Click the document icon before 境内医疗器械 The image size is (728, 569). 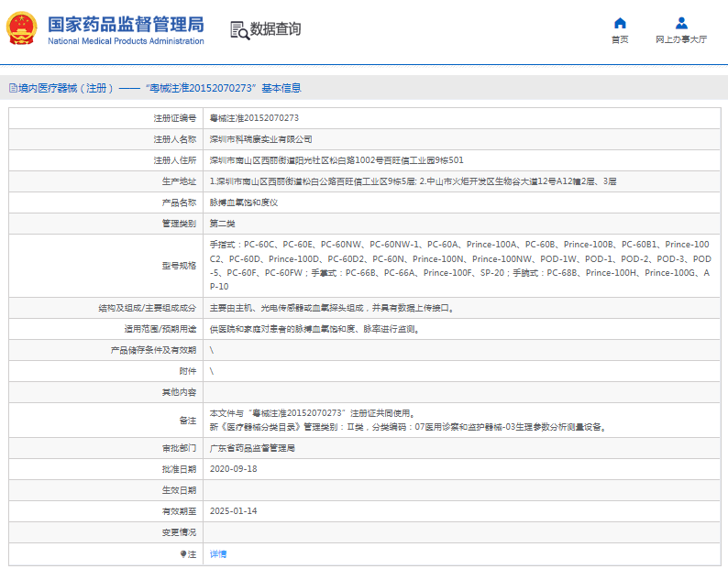pyautogui.click(x=13, y=89)
